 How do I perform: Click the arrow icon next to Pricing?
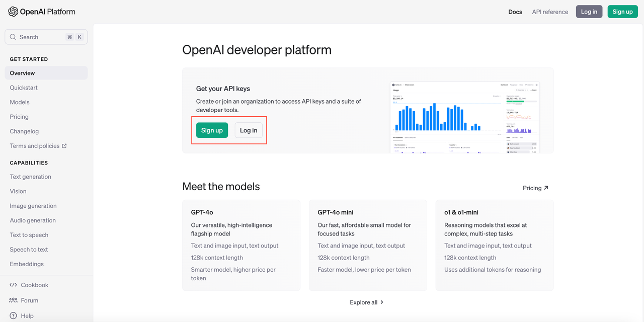pyautogui.click(x=546, y=188)
